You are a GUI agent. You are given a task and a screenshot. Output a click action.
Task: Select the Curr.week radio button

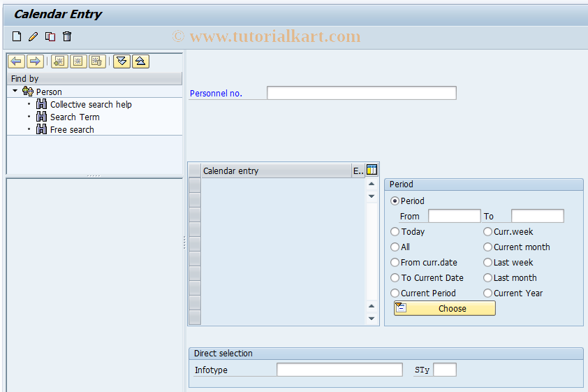(x=487, y=232)
